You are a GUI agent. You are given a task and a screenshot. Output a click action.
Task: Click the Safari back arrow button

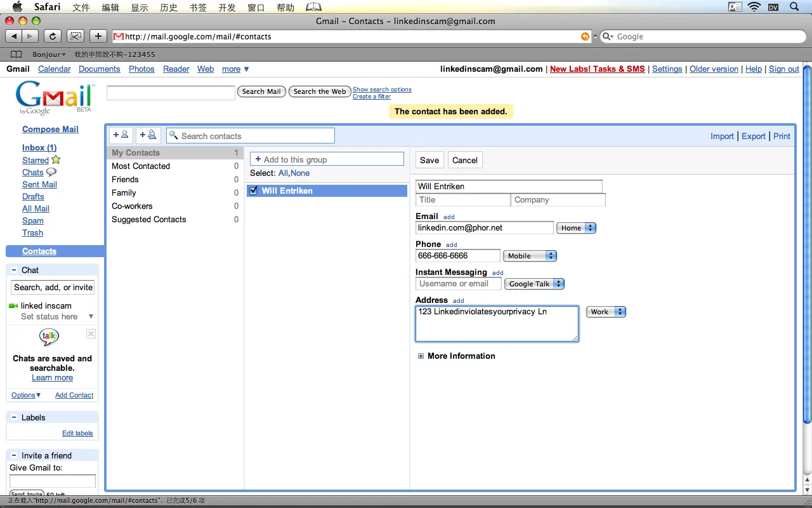point(14,36)
